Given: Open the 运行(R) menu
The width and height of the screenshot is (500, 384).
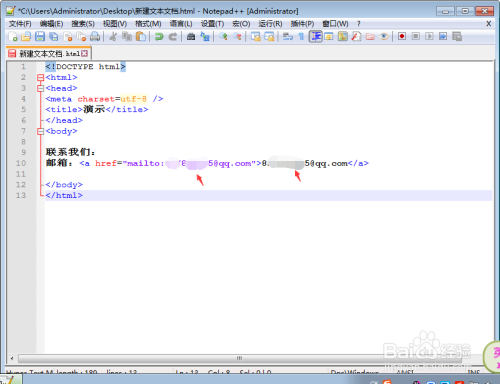Looking at the screenshot, I should [x=270, y=24].
